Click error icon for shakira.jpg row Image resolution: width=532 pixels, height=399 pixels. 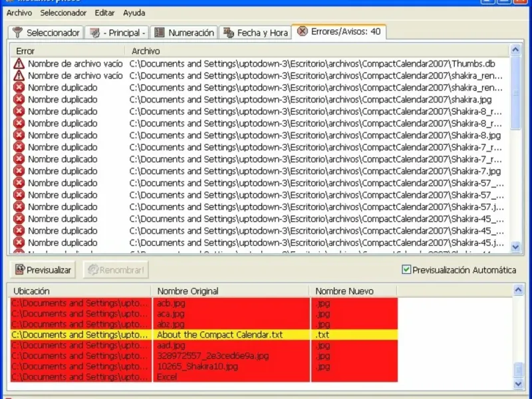tap(19, 99)
